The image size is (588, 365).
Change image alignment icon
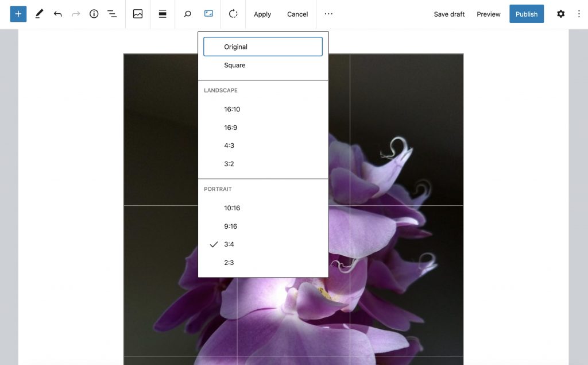[x=163, y=14]
